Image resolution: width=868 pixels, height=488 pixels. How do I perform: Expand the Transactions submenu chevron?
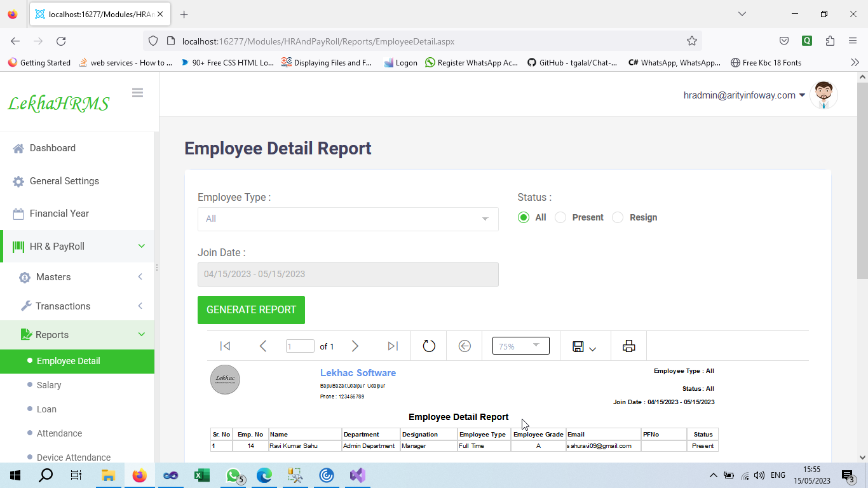[140, 306]
